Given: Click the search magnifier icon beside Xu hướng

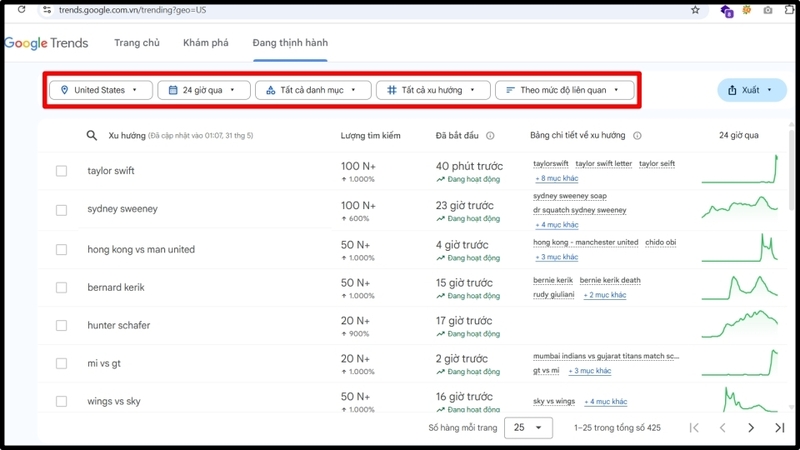Looking at the screenshot, I should coord(92,135).
